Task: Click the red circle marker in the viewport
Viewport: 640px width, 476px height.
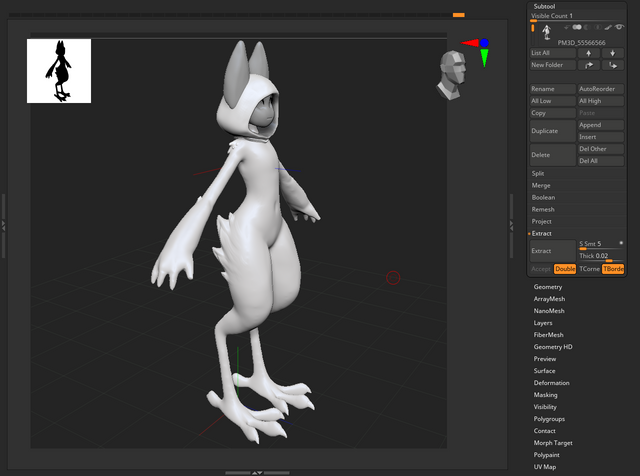Action: pyautogui.click(x=392, y=277)
